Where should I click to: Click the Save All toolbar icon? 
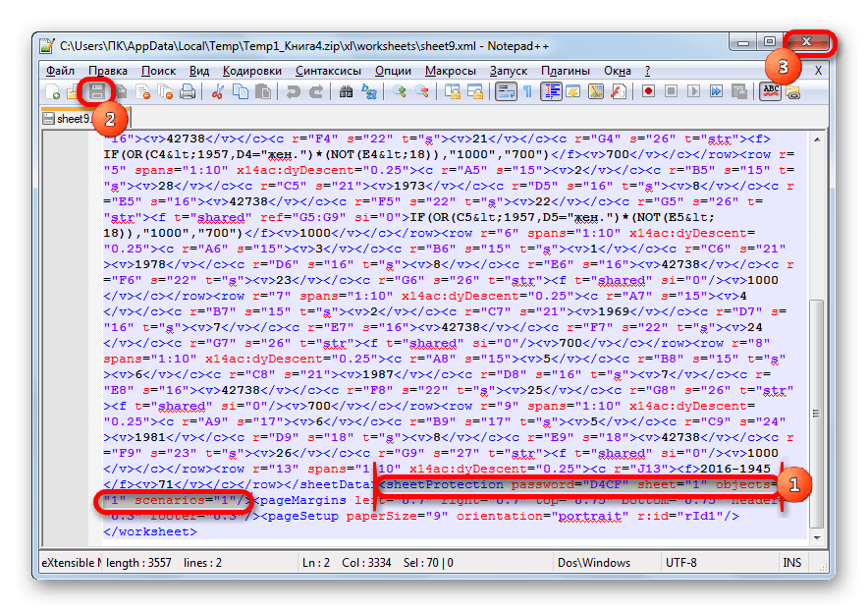click(120, 91)
